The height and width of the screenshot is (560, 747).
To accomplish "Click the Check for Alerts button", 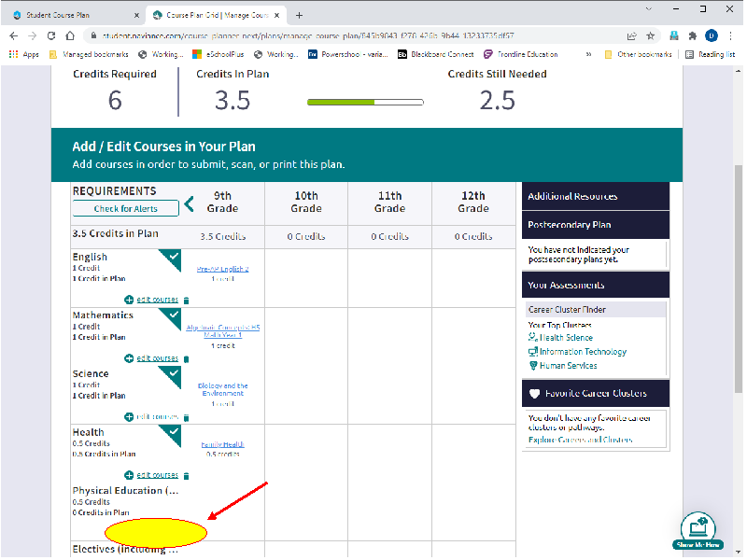I will pos(126,208).
